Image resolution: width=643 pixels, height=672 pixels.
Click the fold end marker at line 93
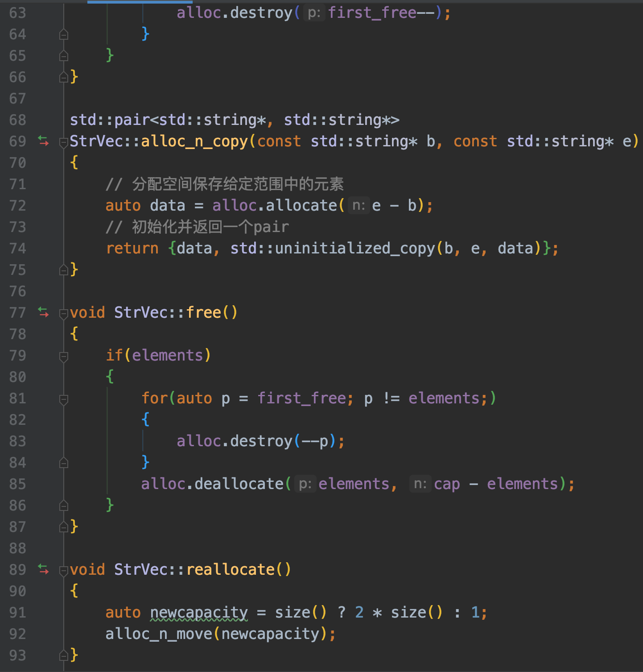(x=64, y=655)
